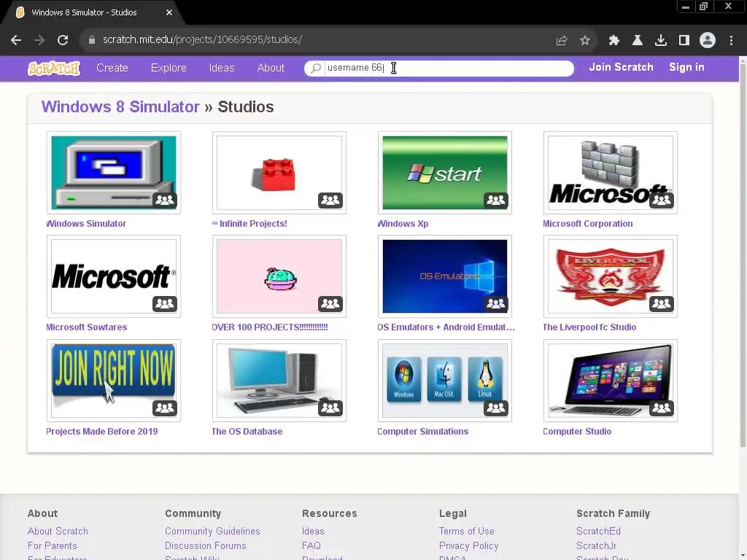Click the search magnifier icon

click(x=316, y=68)
